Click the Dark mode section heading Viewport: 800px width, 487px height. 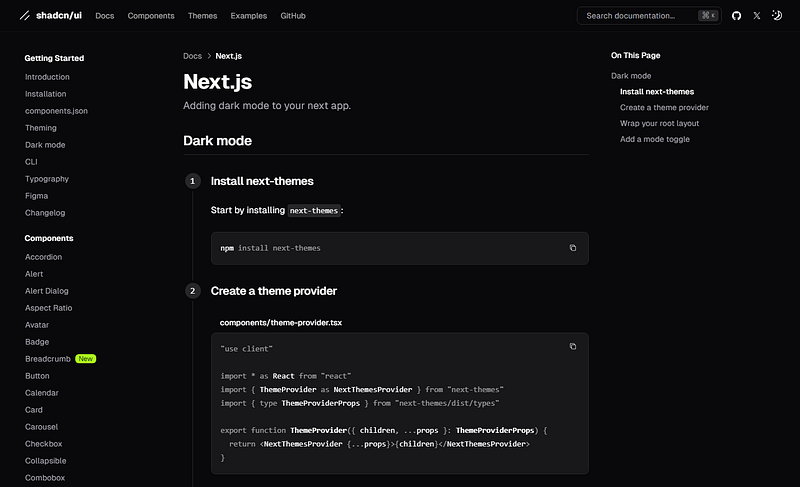217,141
